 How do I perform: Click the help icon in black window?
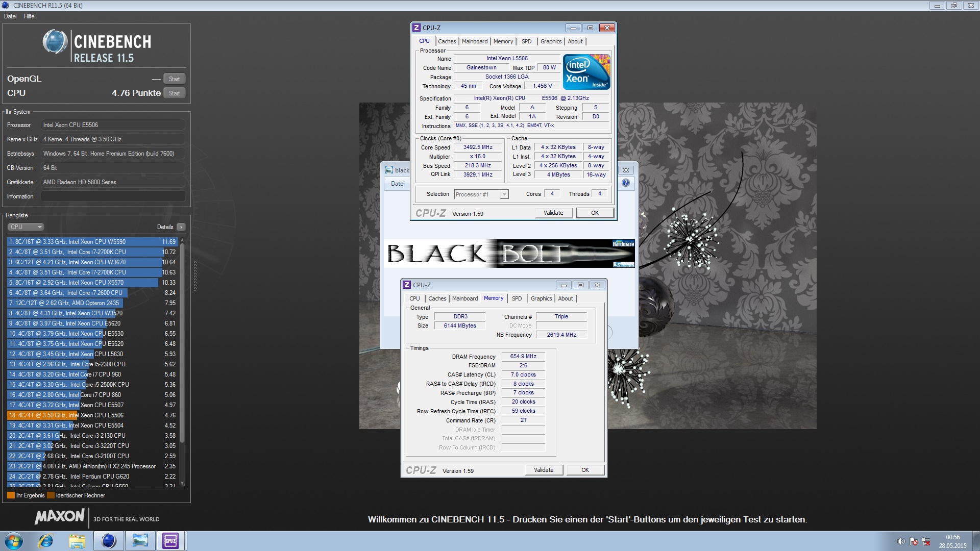[x=626, y=183]
